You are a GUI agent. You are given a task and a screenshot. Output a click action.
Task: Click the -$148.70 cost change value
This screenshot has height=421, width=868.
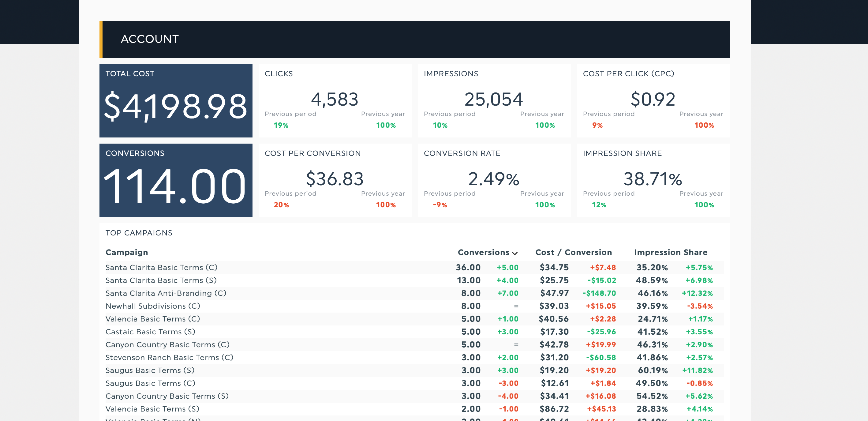tap(599, 293)
